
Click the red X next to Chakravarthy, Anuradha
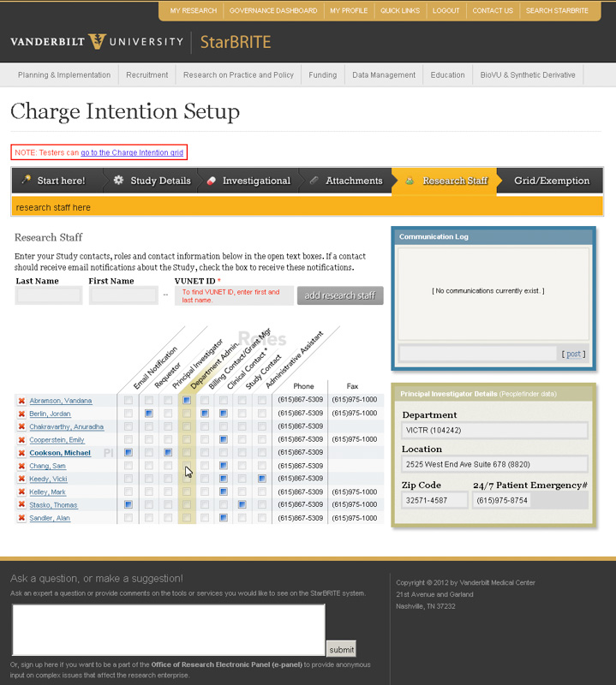point(21,426)
